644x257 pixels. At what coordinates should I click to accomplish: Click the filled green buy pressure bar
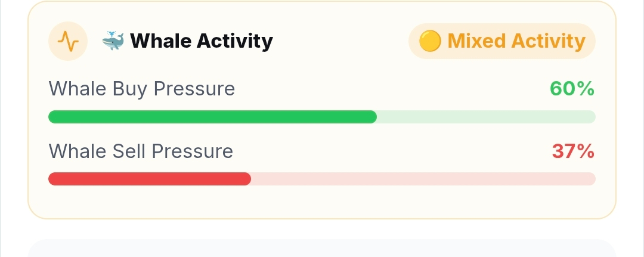pyautogui.click(x=212, y=117)
